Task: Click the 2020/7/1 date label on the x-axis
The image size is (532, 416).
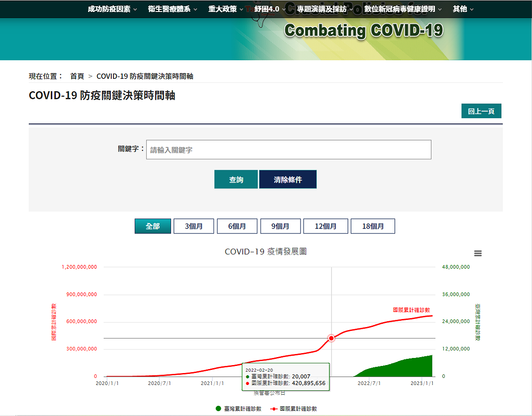Action: click(x=160, y=383)
